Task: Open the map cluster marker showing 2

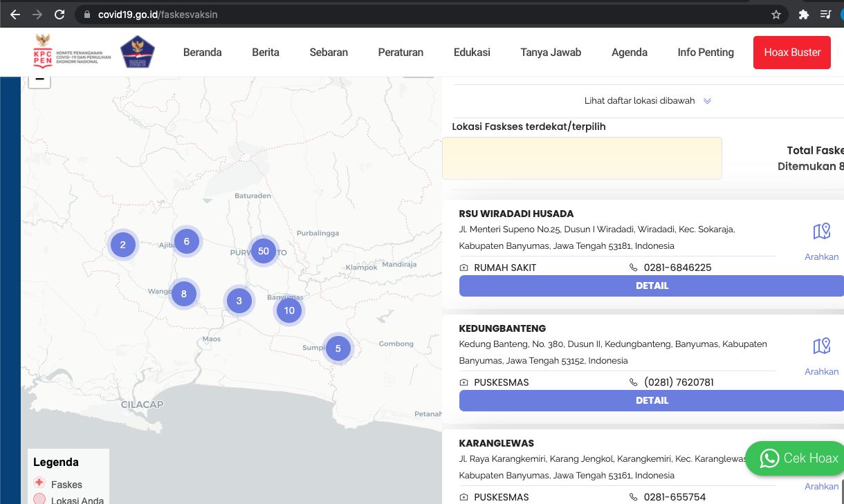Action: click(123, 245)
